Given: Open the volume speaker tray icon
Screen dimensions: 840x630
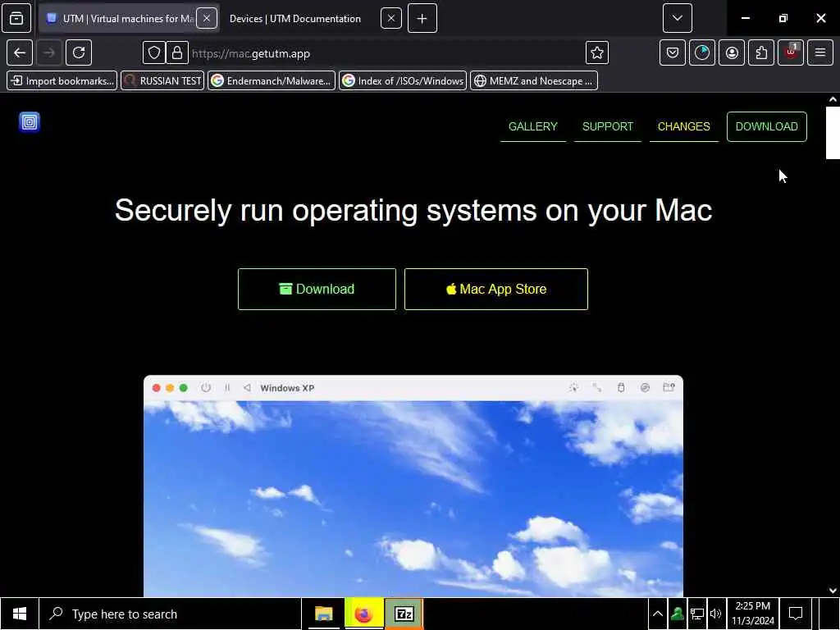Looking at the screenshot, I should coord(715,614).
